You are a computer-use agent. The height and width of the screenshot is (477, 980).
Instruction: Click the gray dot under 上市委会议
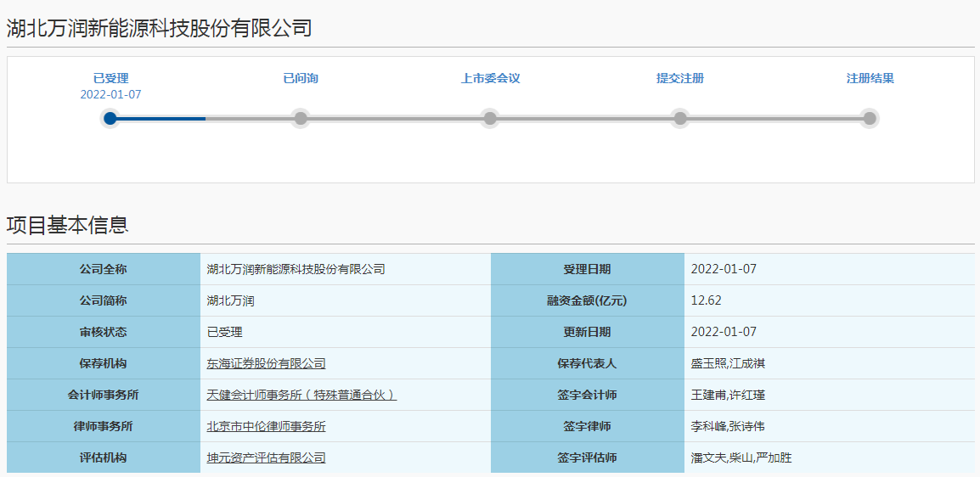click(490, 119)
